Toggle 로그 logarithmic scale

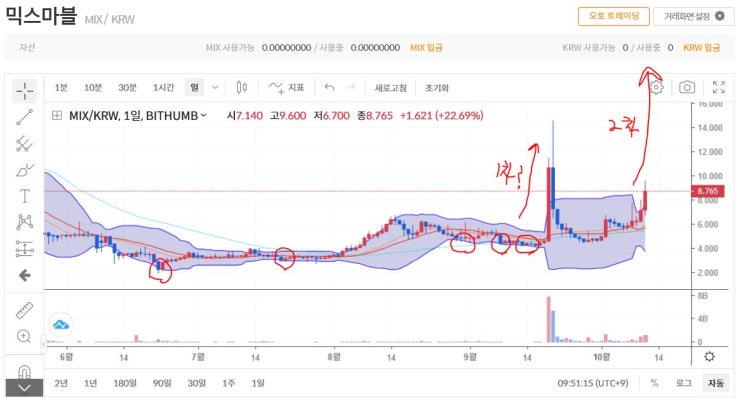coord(683,383)
